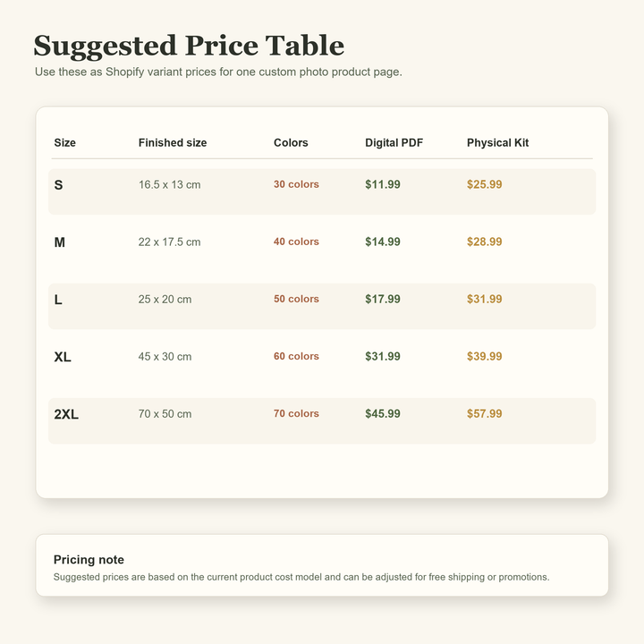Viewport: 644px width, 644px height.
Task: Select the $17.99 Digital PDF price
Action: tap(383, 299)
